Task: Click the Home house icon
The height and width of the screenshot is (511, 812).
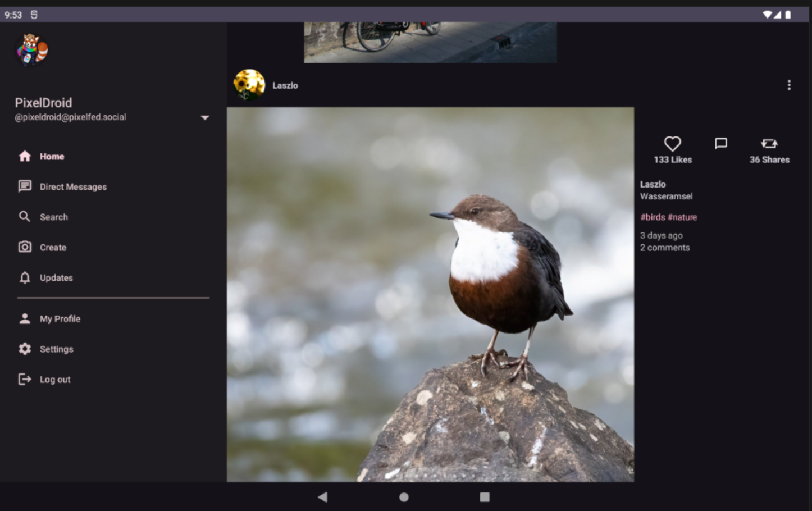Action: [25, 156]
